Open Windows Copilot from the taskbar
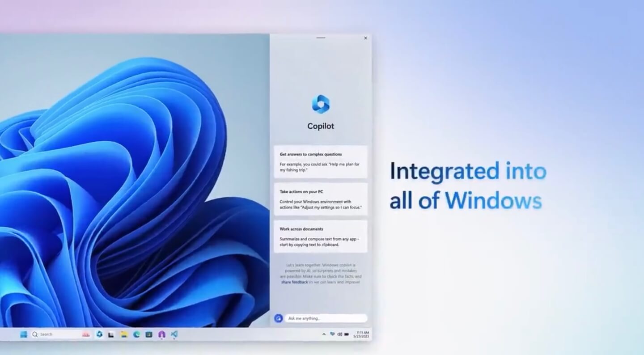The width and height of the screenshot is (644, 355). coord(99,334)
